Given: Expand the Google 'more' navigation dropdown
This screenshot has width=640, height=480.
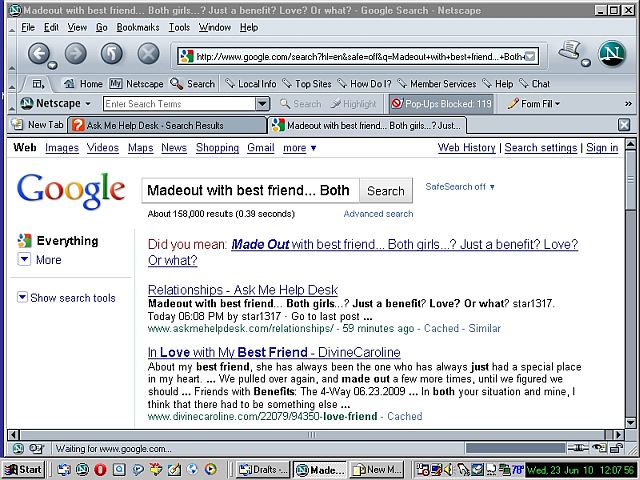Looking at the screenshot, I should pyautogui.click(x=299, y=148).
